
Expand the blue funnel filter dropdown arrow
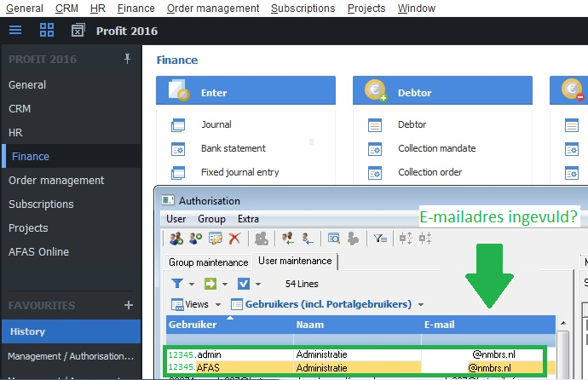[192, 284]
